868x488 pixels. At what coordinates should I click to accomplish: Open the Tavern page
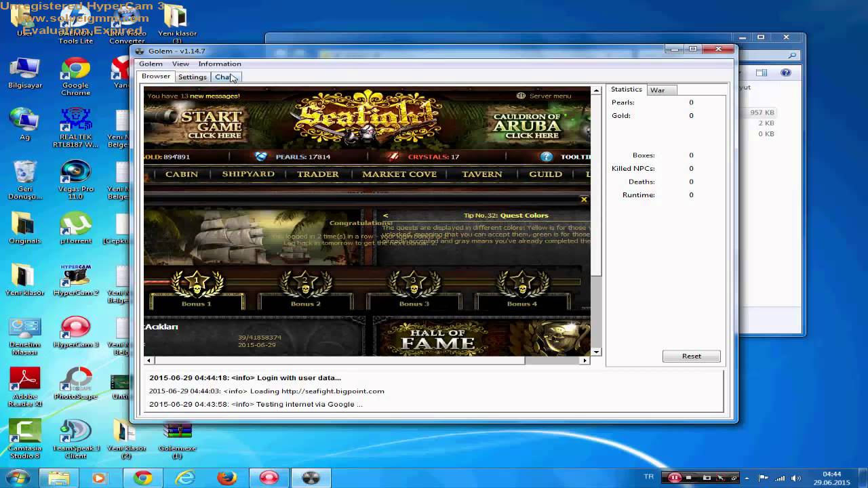pyautogui.click(x=482, y=174)
